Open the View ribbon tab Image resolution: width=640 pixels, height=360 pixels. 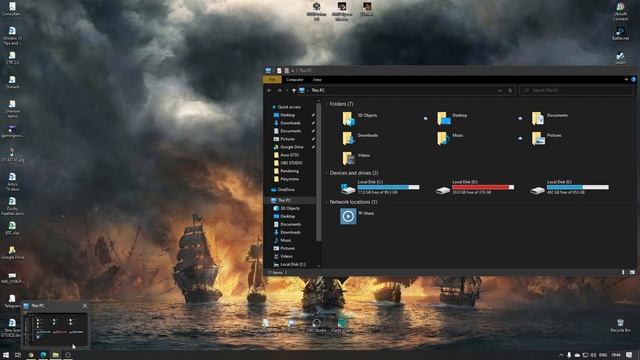click(317, 80)
